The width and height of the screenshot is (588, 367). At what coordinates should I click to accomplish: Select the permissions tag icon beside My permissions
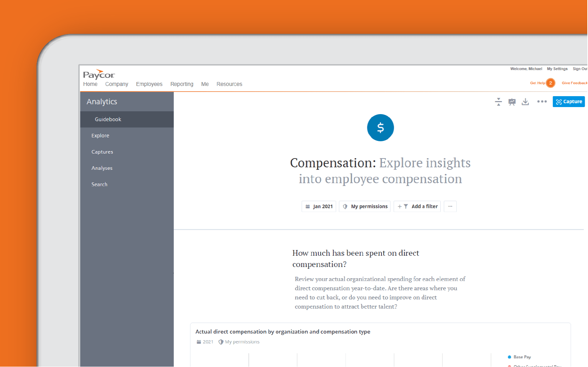(x=345, y=206)
